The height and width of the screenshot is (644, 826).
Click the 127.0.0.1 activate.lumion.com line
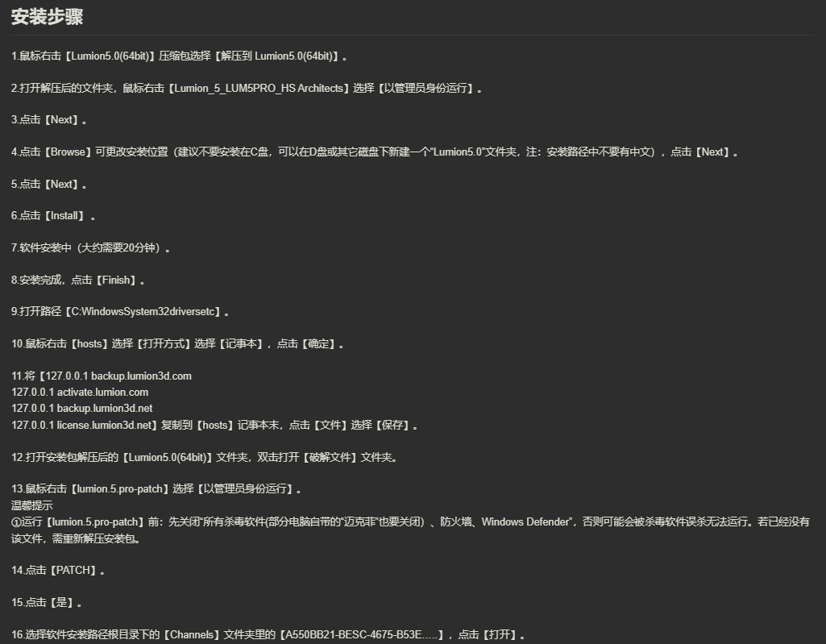(80, 392)
